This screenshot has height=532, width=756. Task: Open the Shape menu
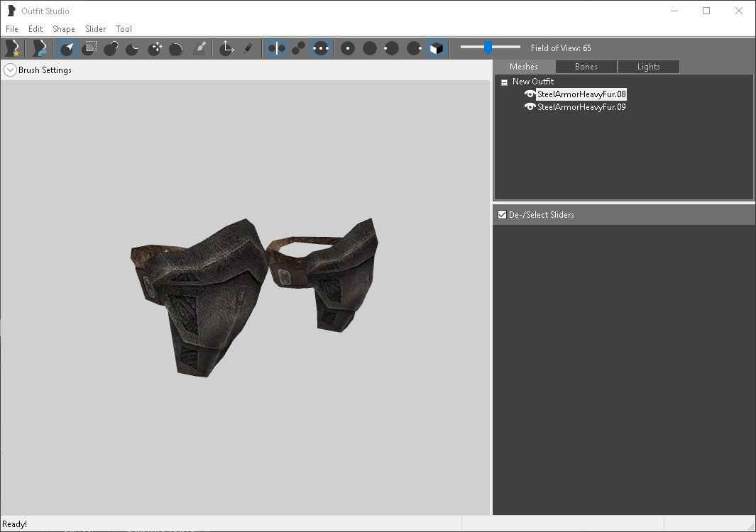pos(64,29)
